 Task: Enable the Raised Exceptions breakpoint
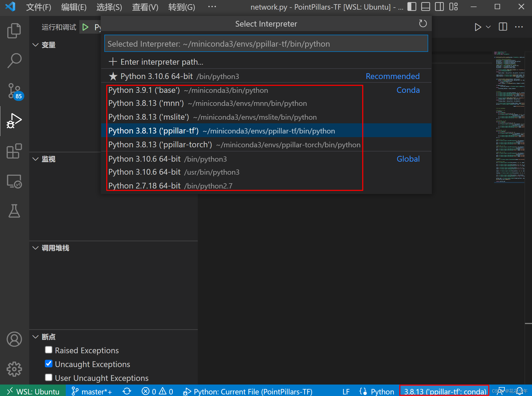[x=49, y=350]
